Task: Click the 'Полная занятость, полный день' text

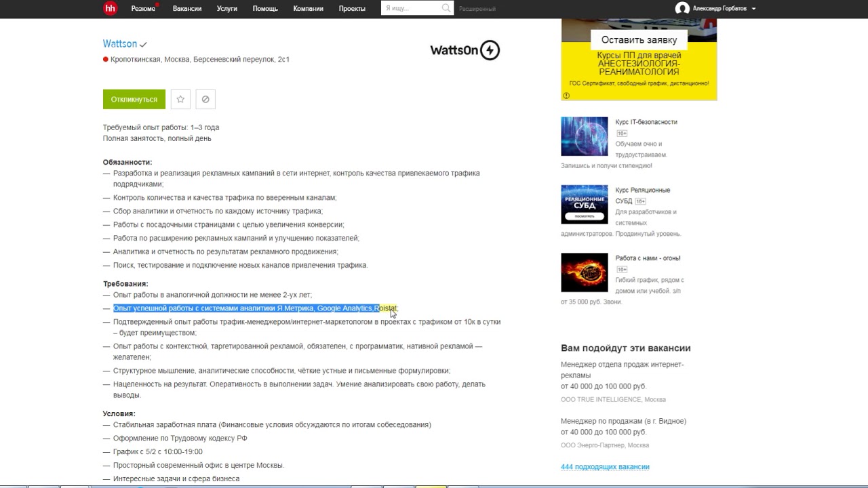Action: pyautogui.click(x=157, y=138)
